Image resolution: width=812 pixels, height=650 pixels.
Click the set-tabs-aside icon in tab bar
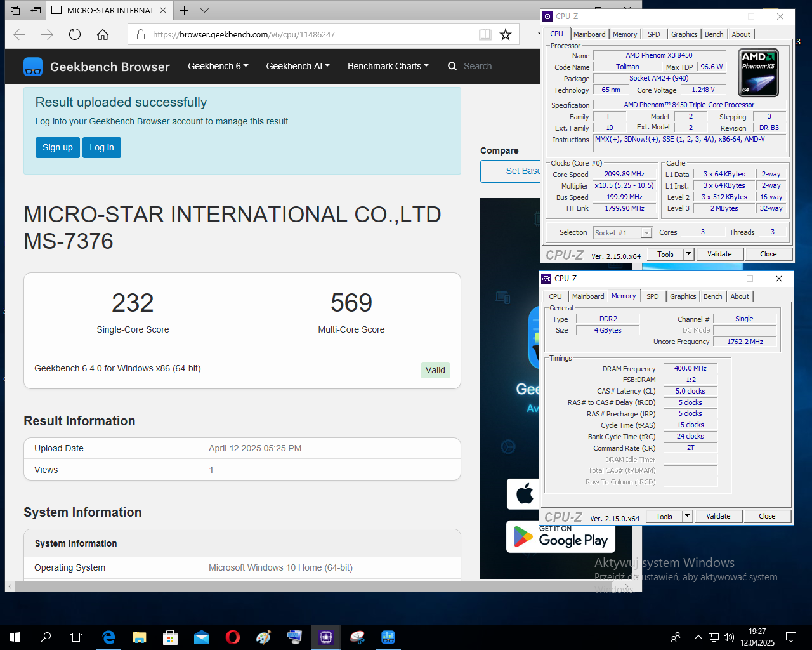click(x=36, y=10)
